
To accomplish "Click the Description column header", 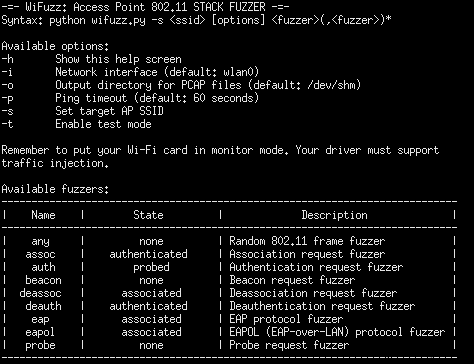I will point(334,215).
